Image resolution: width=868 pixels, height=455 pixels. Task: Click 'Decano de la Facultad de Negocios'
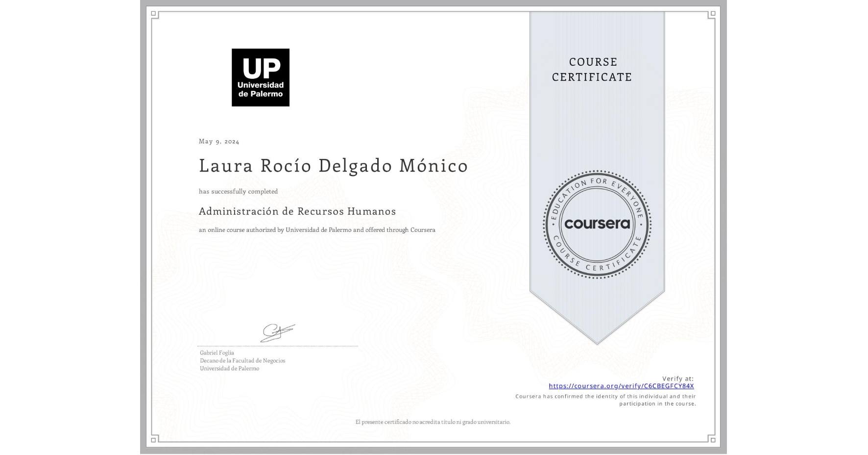coord(242,361)
